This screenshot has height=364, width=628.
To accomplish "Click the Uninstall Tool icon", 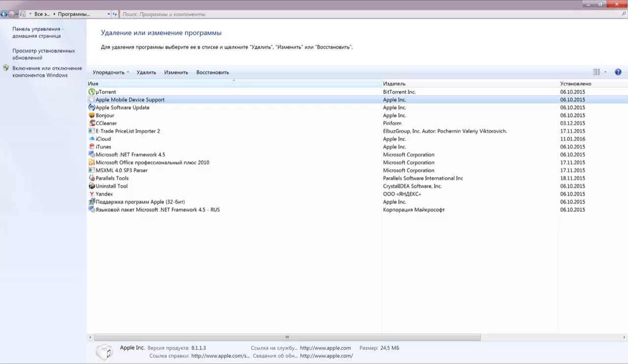I will [x=92, y=186].
